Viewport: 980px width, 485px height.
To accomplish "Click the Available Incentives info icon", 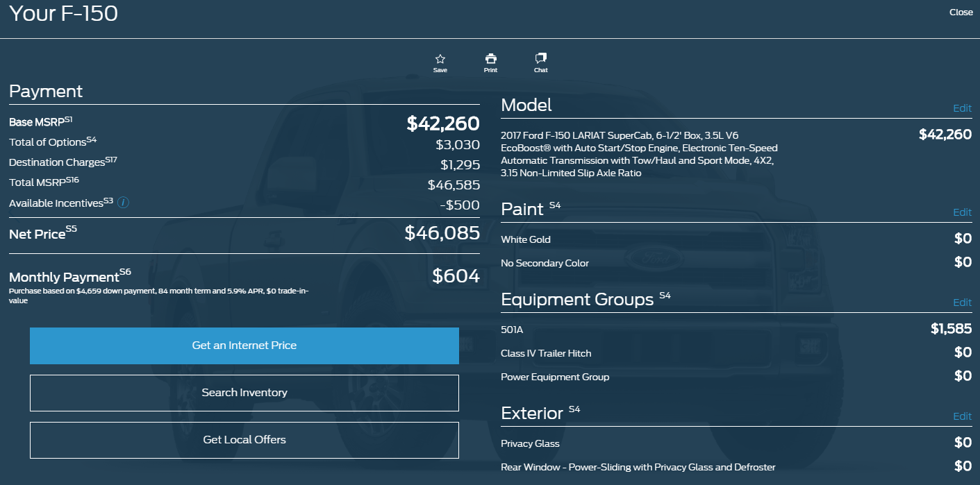I will pos(123,203).
